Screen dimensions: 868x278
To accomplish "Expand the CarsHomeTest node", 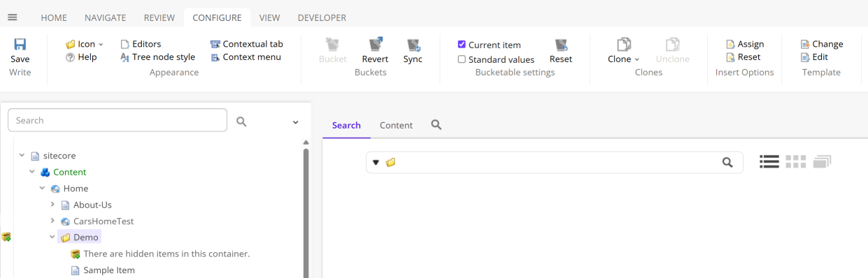I will click(52, 221).
